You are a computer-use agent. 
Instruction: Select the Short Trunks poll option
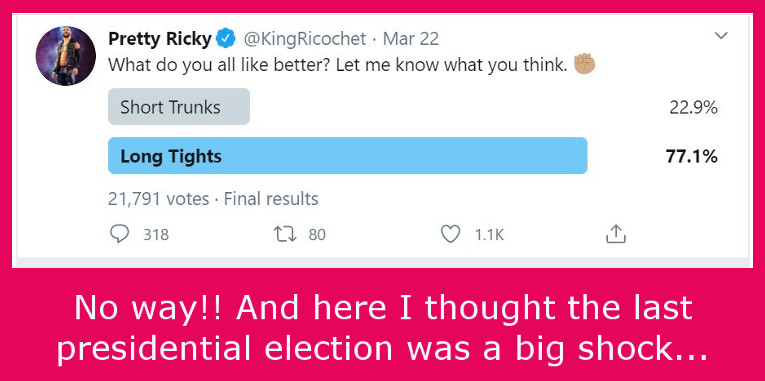coord(179,107)
